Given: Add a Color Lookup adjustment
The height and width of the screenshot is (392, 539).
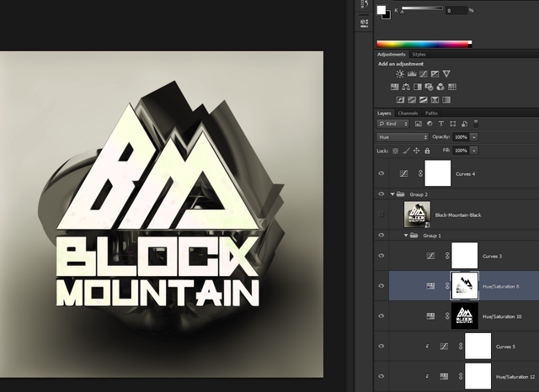Looking at the screenshot, I should tap(452, 87).
